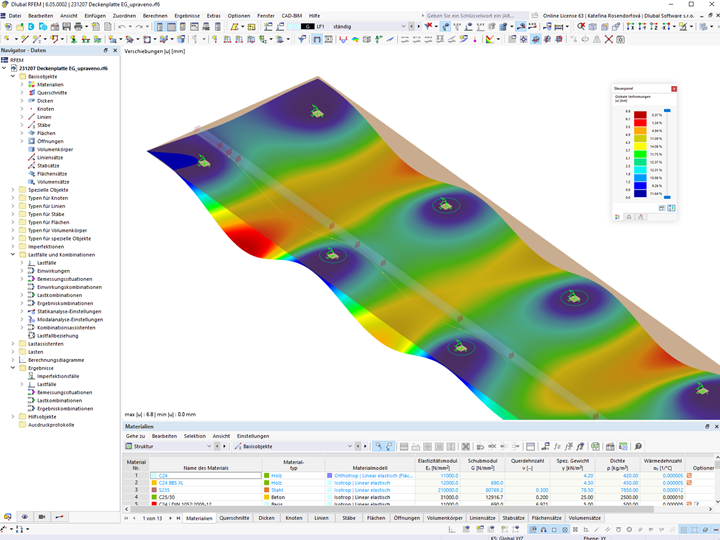Click the table horizontal scrollbar
720x540 pixels.
pyautogui.click(x=392, y=509)
